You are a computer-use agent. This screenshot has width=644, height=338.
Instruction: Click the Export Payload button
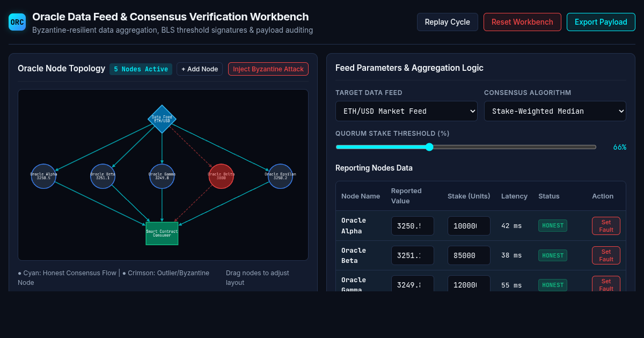click(x=601, y=22)
